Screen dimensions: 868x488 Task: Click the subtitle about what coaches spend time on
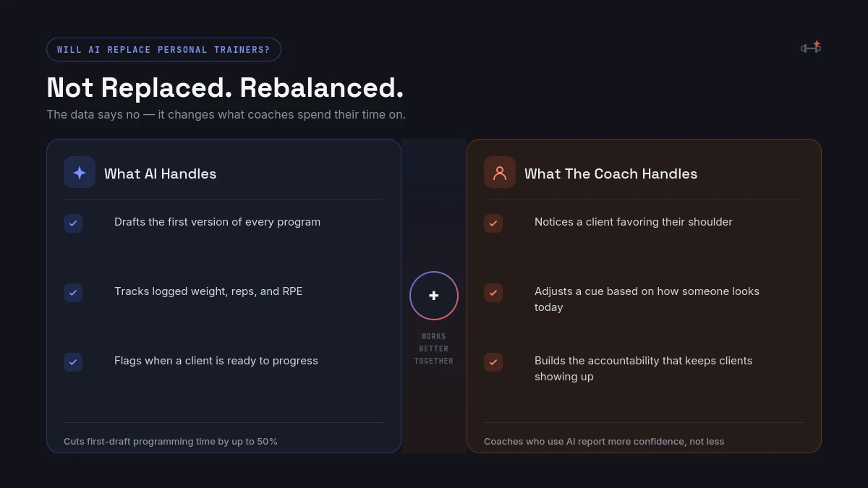click(x=226, y=114)
